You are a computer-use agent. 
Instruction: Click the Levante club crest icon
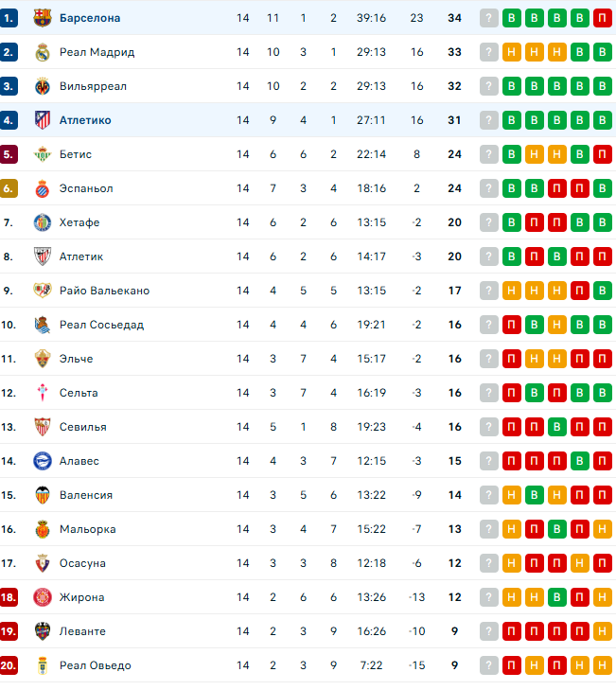click(x=42, y=631)
